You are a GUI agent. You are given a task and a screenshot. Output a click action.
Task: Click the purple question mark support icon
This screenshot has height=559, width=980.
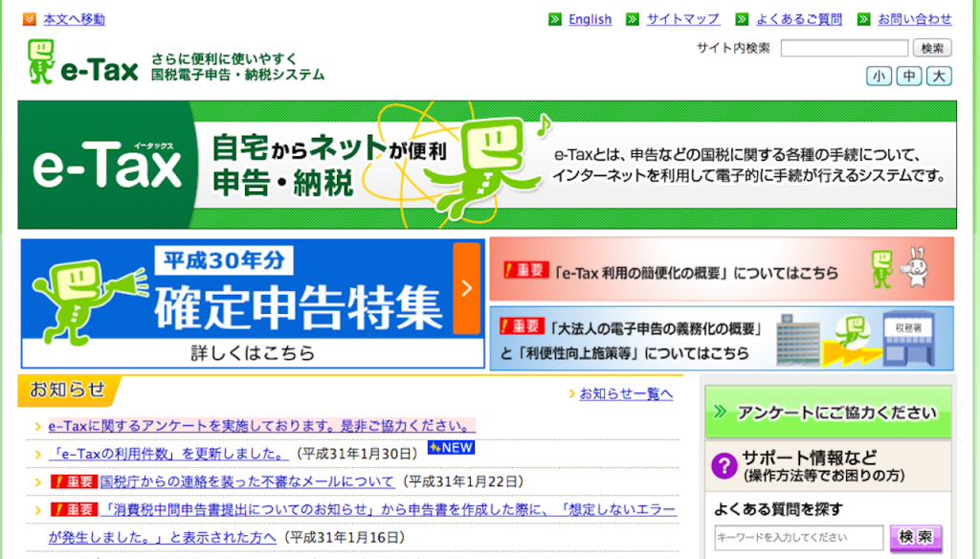coord(724,465)
